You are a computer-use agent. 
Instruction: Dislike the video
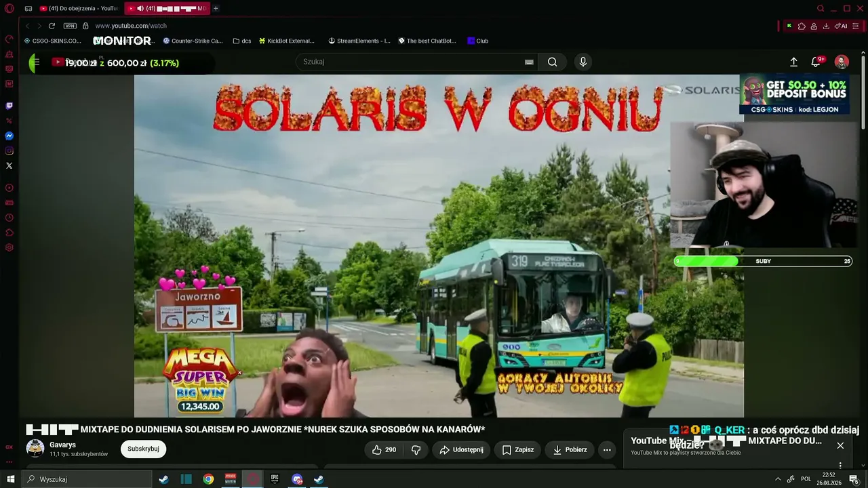[x=416, y=449]
